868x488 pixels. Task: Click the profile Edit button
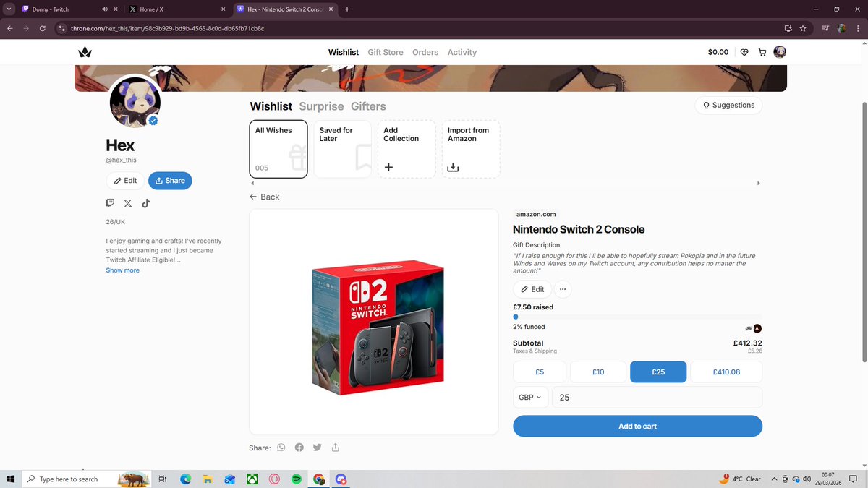(x=125, y=181)
